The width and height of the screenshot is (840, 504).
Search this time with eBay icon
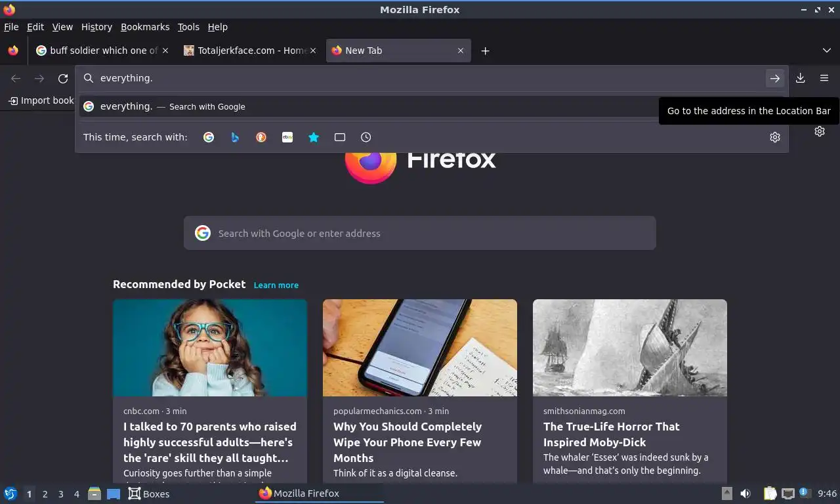(x=287, y=137)
